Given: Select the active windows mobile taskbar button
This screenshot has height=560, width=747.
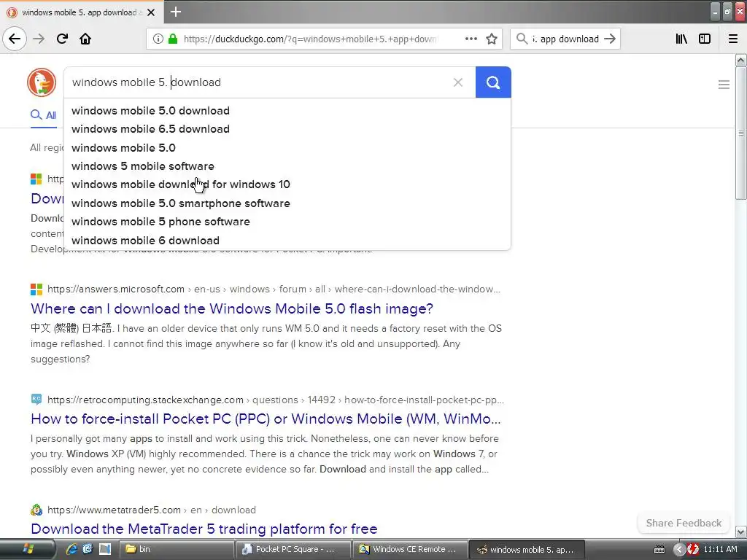Looking at the screenshot, I should pyautogui.click(x=527, y=549).
